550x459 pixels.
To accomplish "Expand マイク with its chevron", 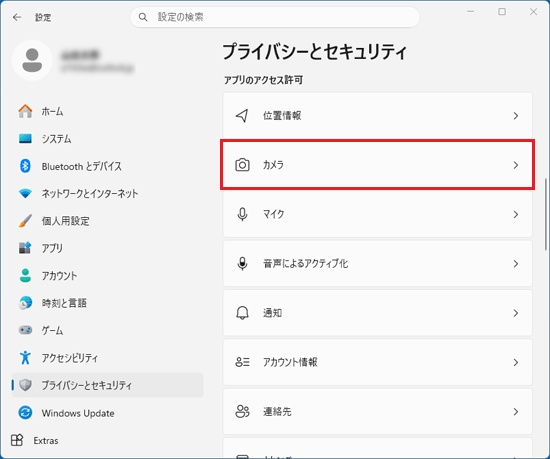I will 516,214.
